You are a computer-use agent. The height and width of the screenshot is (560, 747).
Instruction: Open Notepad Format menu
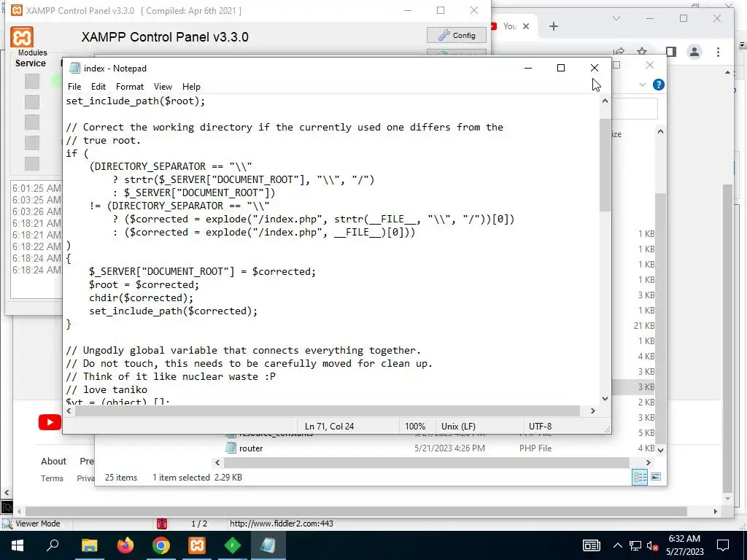130,87
